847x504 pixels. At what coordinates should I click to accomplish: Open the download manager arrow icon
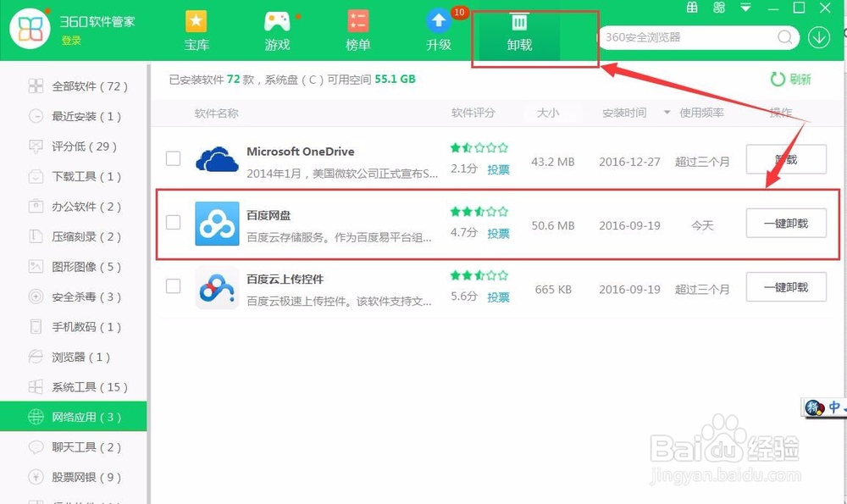tap(819, 37)
